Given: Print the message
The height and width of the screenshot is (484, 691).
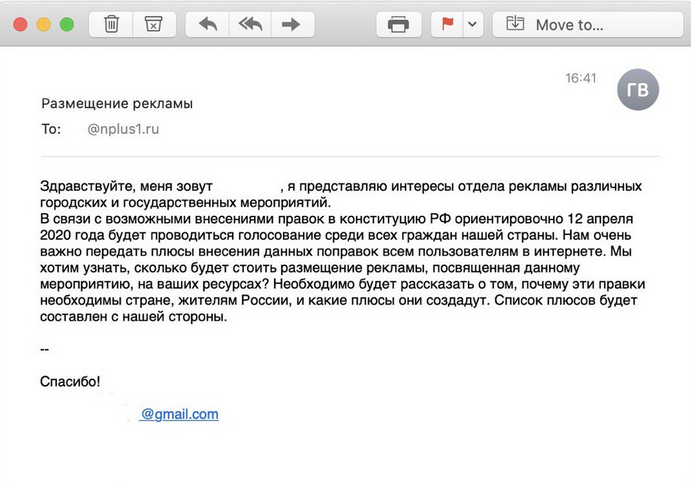Looking at the screenshot, I should (x=398, y=24).
